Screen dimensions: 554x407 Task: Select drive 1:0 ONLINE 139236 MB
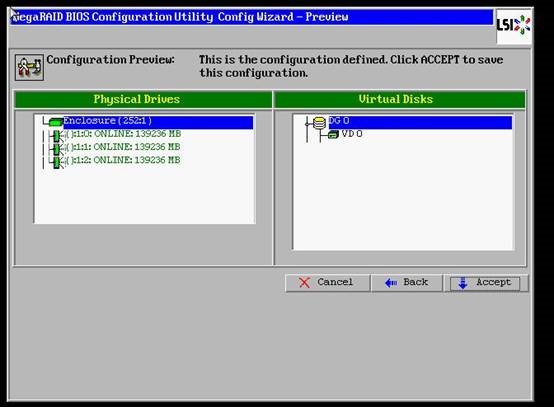[124, 134]
